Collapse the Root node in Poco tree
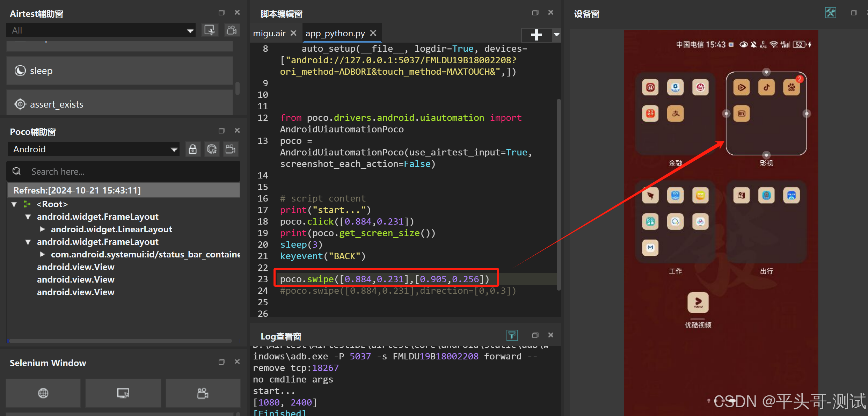The image size is (868, 416). [14, 204]
